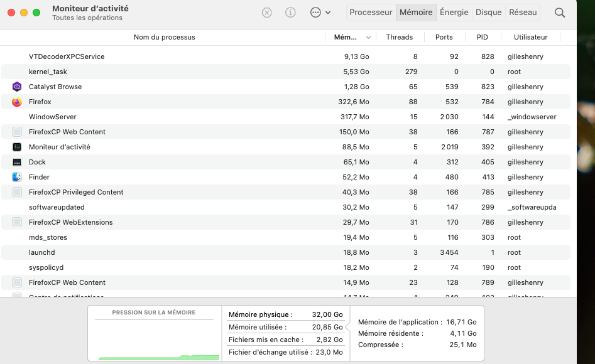Screen dimensions: 595x364
Task: Select the WindowServer process name
Action: [x=53, y=117]
